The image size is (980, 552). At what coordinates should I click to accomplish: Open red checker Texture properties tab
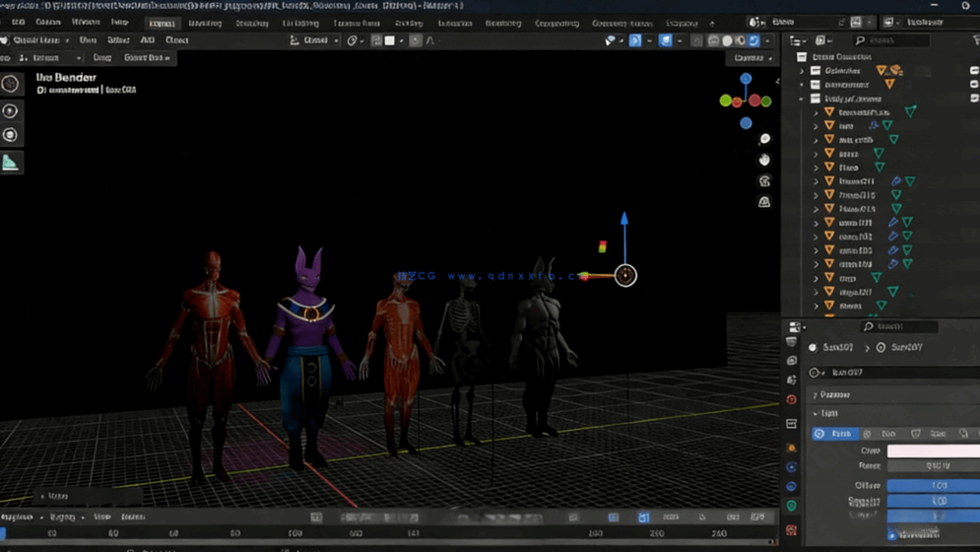(792, 530)
